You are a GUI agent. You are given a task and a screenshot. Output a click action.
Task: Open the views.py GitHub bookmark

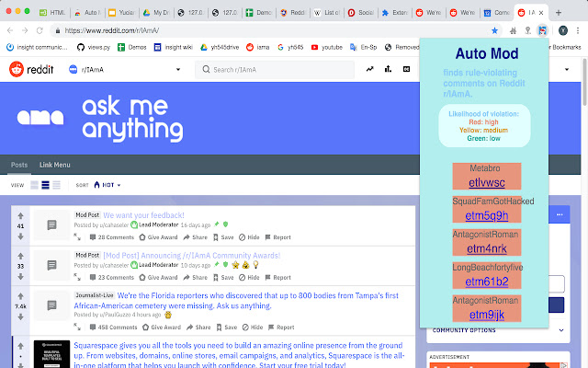click(94, 47)
